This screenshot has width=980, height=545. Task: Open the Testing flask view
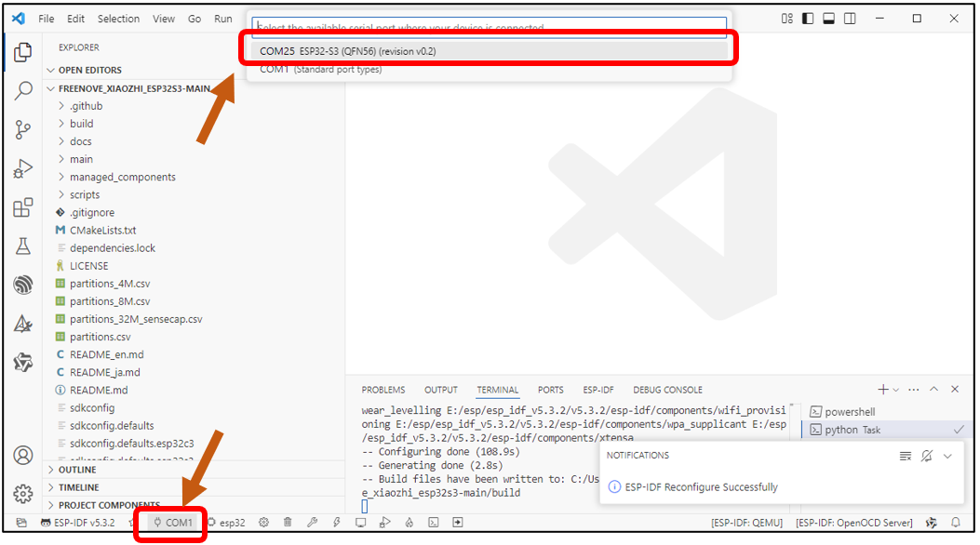click(x=23, y=246)
